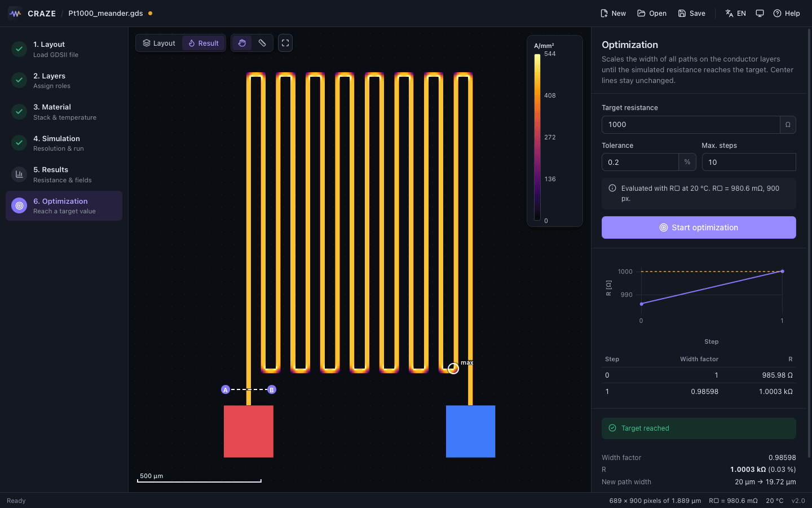
Task: Click Save in the top bar
Action: click(691, 13)
